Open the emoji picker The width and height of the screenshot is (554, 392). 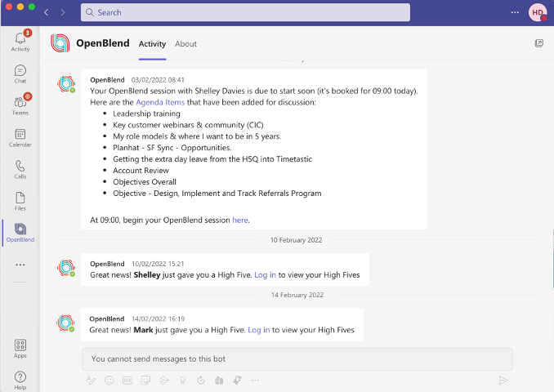pyautogui.click(x=109, y=380)
